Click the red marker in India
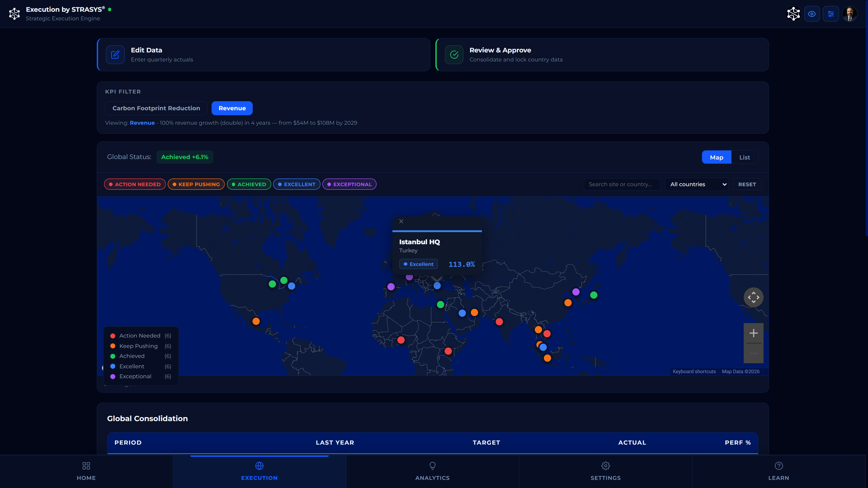The image size is (868, 488). click(x=499, y=322)
